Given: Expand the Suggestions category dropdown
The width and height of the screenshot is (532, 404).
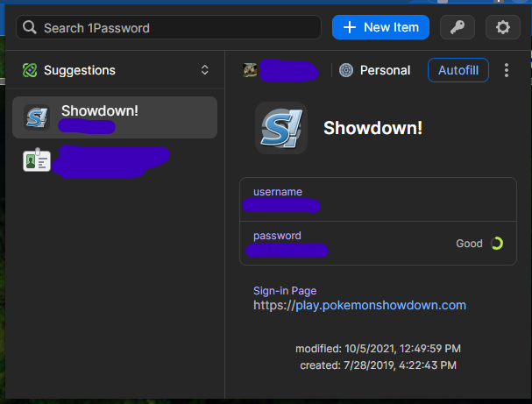Looking at the screenshot, I should point(205,70).
